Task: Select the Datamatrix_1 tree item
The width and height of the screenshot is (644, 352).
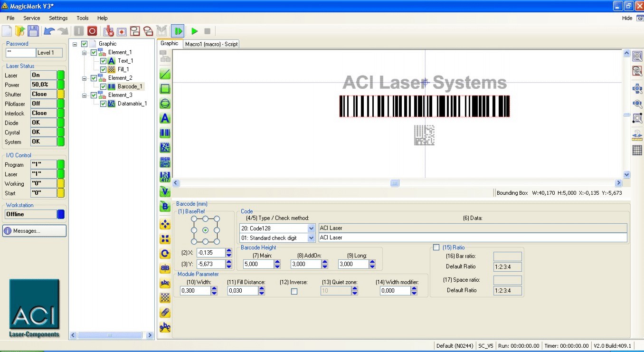Action: coord(132,104)
